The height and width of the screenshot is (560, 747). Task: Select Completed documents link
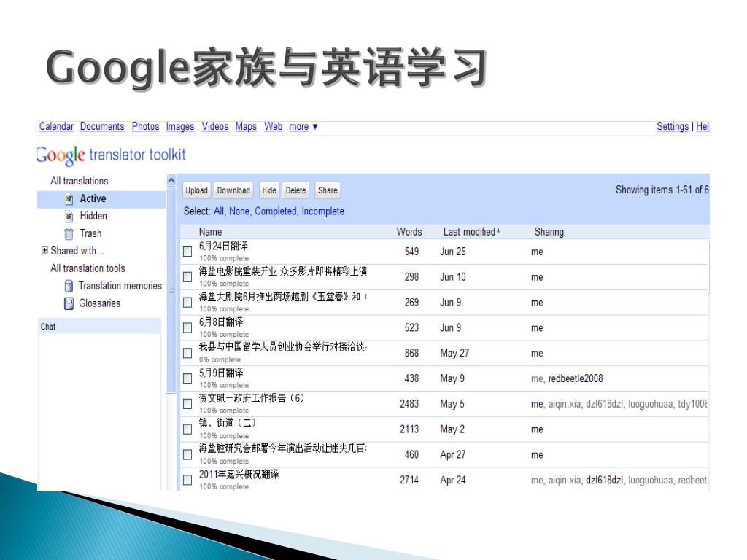pos(275,211)
